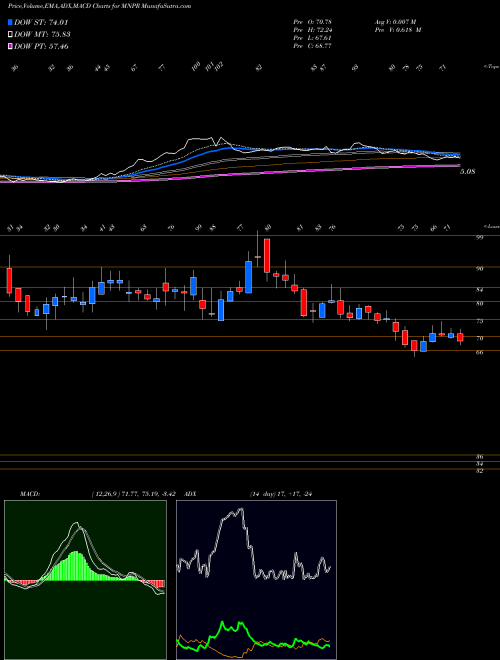Click the 'Pre C: 68.77' close value
Viewport: 500px width, 660px height.
(x=312, y=46)
